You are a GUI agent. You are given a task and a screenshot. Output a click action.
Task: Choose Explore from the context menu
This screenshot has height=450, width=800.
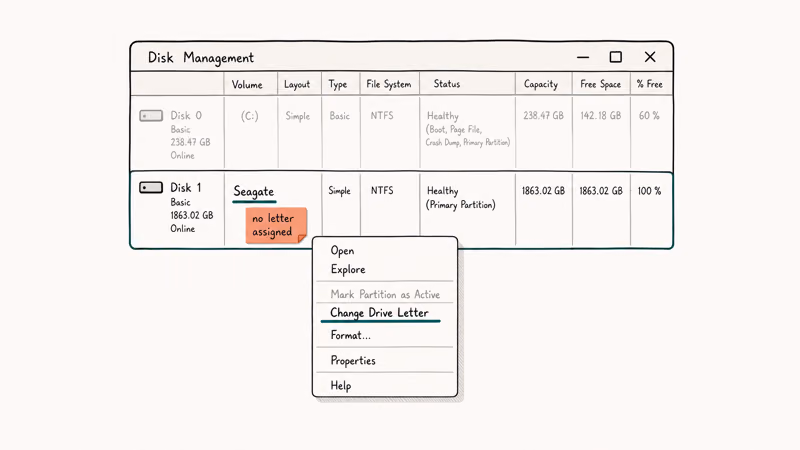click(x=348, y=269)
